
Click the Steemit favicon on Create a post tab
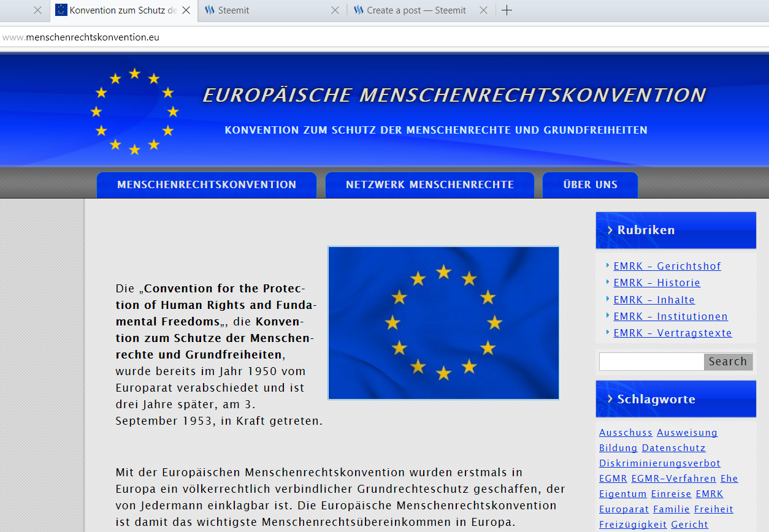359,10
